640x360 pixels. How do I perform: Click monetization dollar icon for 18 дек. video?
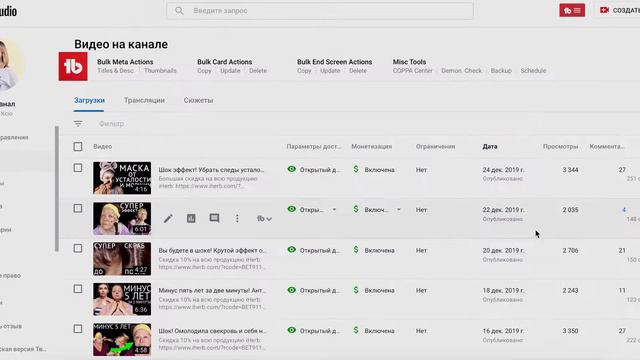[356, 290]
